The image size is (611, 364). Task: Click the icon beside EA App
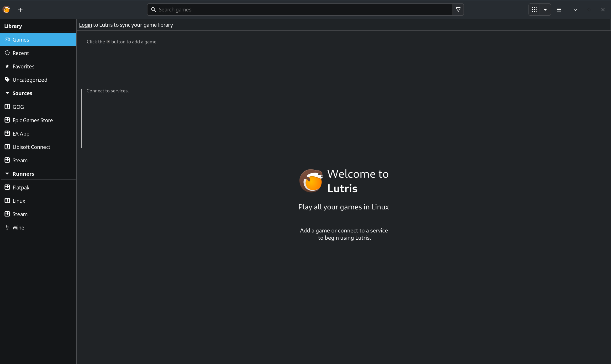[7, 133]
